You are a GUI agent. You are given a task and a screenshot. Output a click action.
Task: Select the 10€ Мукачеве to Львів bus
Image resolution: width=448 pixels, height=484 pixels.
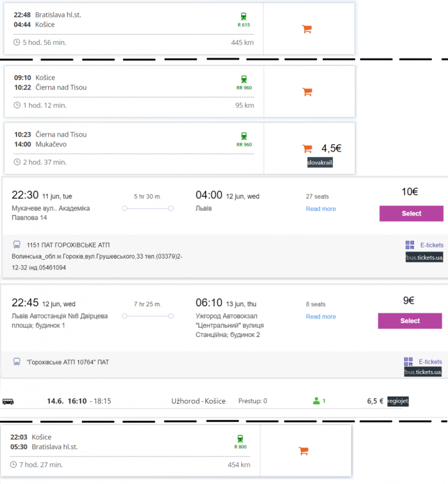coord(411,213)
